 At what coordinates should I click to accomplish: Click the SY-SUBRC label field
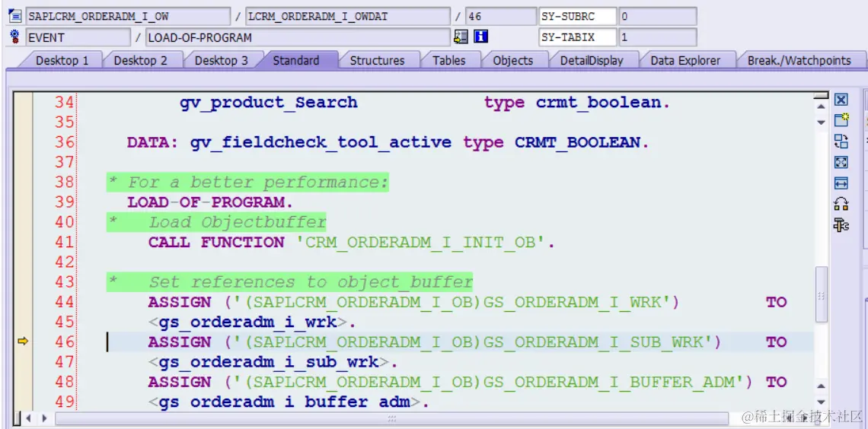pyautogui.click(x=577, y=17)
